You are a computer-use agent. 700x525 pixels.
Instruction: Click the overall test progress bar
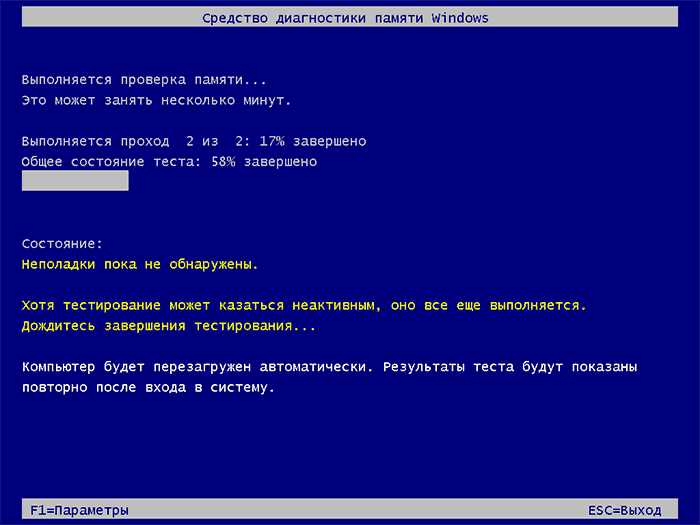coord(75,181)
